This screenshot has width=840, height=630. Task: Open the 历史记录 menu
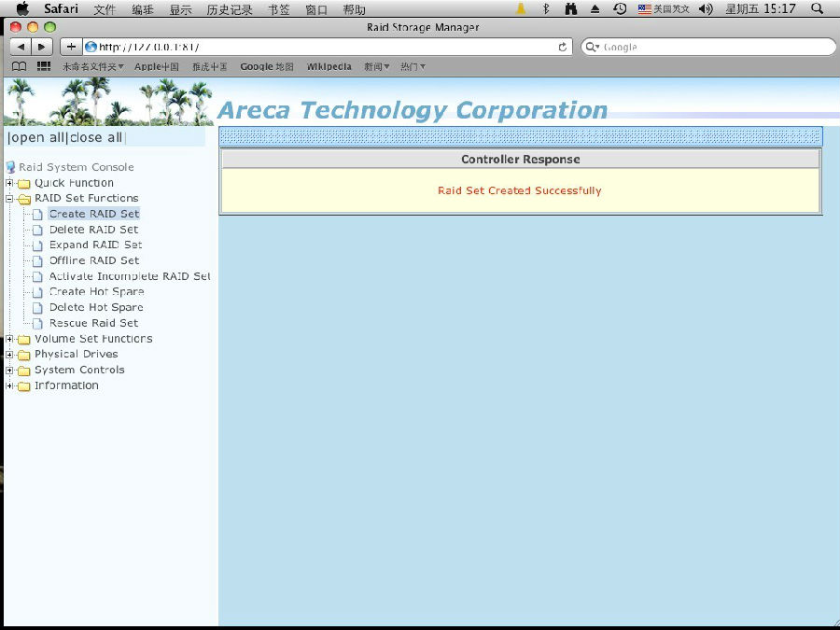(230, 9)
